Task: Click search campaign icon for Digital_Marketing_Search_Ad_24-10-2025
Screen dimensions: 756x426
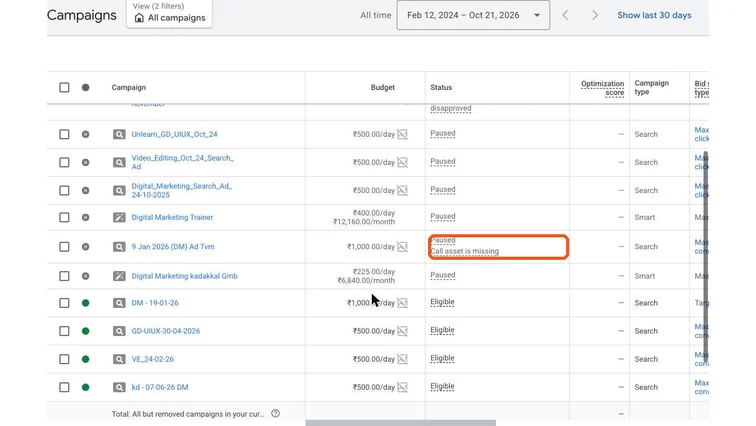Action: (x=119, y=190)
